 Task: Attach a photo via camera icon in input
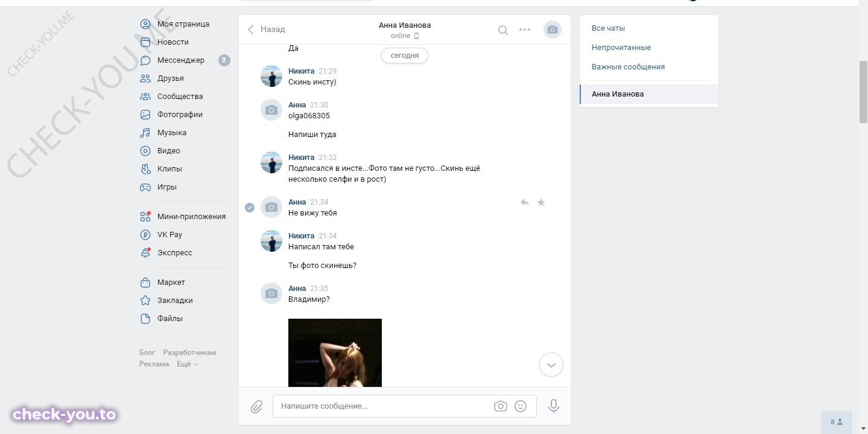click(x=501, y=406)
